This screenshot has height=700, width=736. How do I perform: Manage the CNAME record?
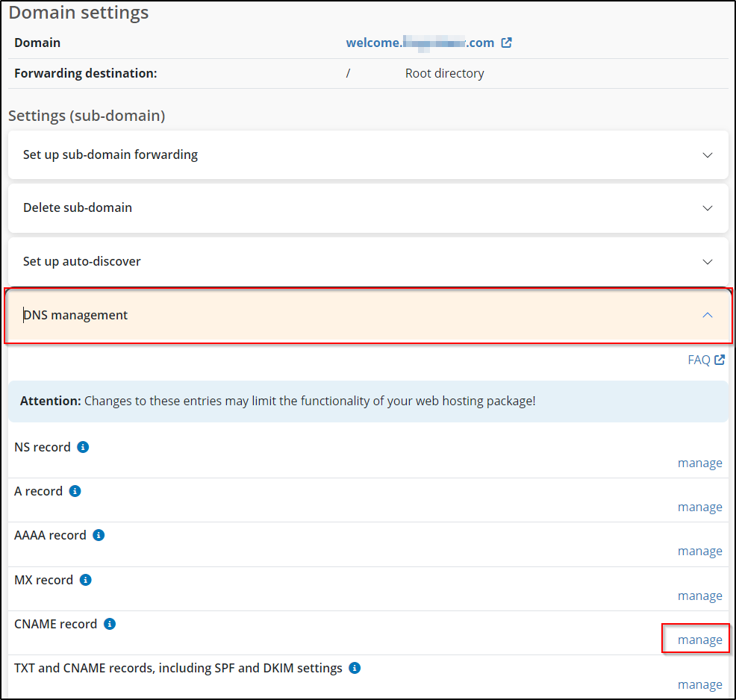699,640
